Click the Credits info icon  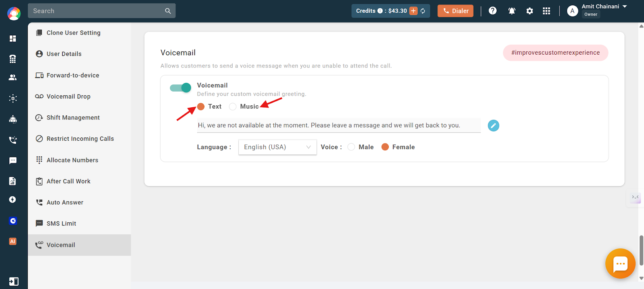click(x=380, y=11)
